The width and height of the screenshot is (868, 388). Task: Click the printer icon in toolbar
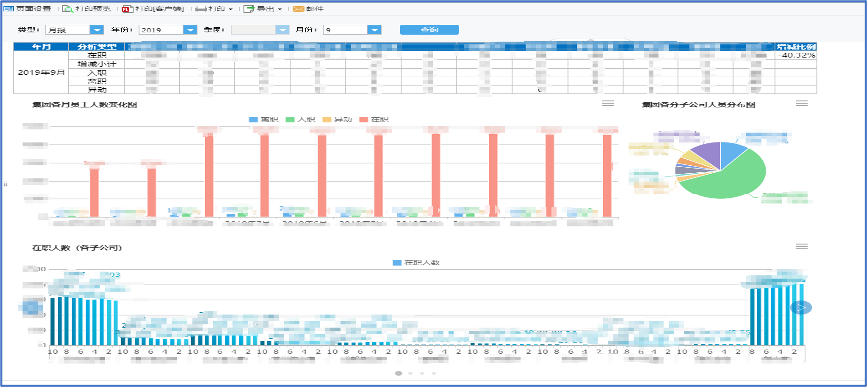coord(201,9)
